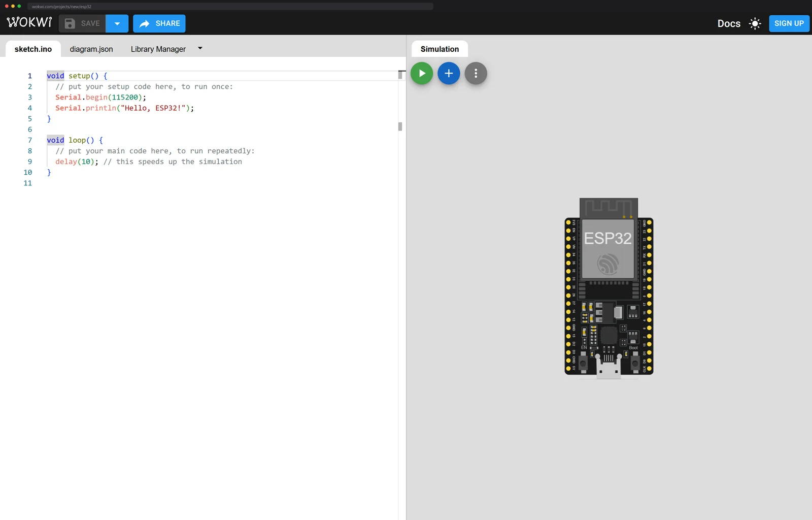Click the floppy disk icon in SAVE button

[x=70, y=23]
